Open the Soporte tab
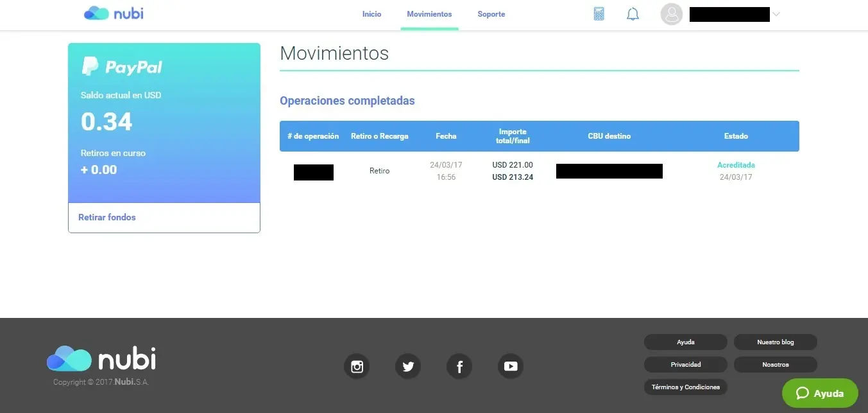Image resolution: width=868 pixels, height=413 pixels. click(491, 14)
